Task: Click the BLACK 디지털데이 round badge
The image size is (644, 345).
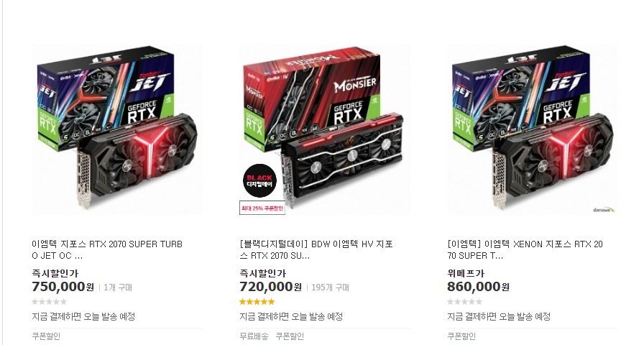Action: tap(259, 181)
